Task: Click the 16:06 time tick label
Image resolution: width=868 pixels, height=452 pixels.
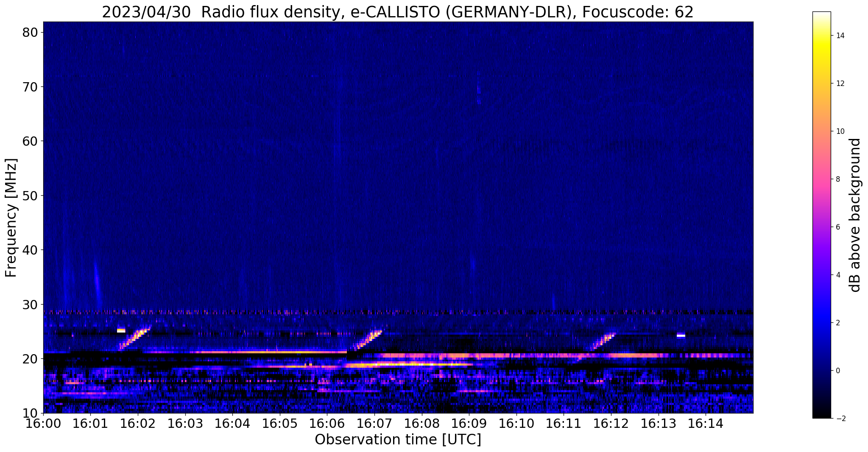Action: 327,423
